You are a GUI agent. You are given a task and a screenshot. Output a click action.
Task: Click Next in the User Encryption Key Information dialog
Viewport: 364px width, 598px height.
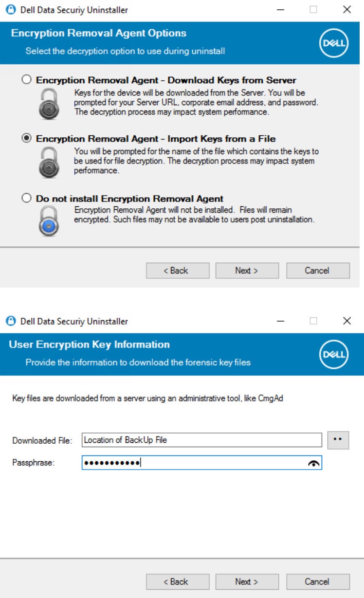(247, 581)
